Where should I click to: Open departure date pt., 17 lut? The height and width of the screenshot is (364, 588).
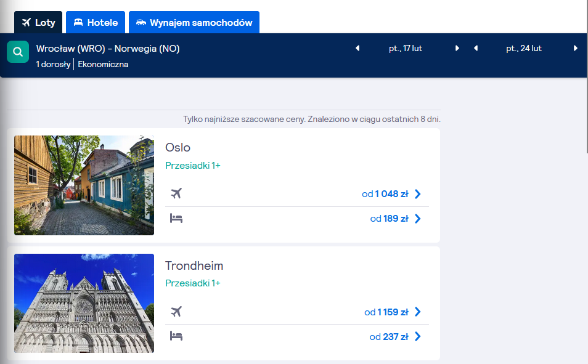[406, 49]
